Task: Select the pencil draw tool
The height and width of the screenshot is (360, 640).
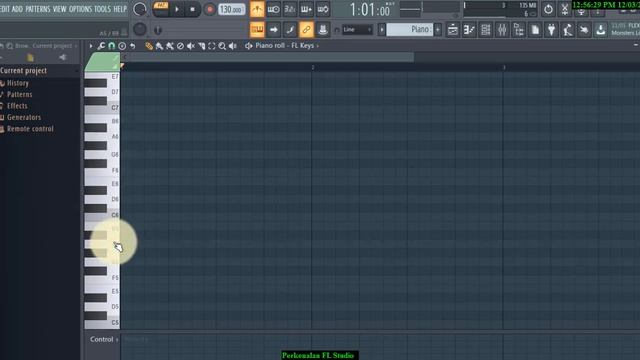Action: point(149,46)
